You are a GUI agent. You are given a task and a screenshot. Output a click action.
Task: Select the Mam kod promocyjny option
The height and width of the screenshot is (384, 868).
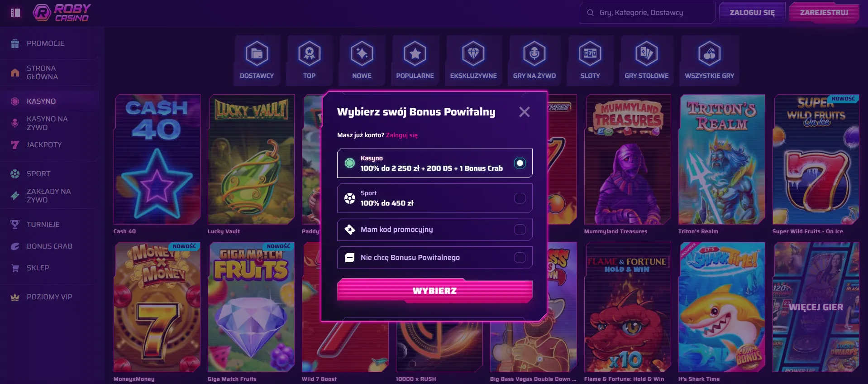pyautogui.click(x=434, y=230)
